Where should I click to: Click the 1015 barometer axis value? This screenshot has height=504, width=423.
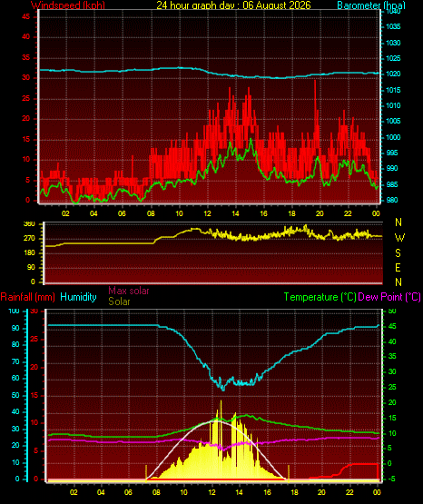coord(393,90)
